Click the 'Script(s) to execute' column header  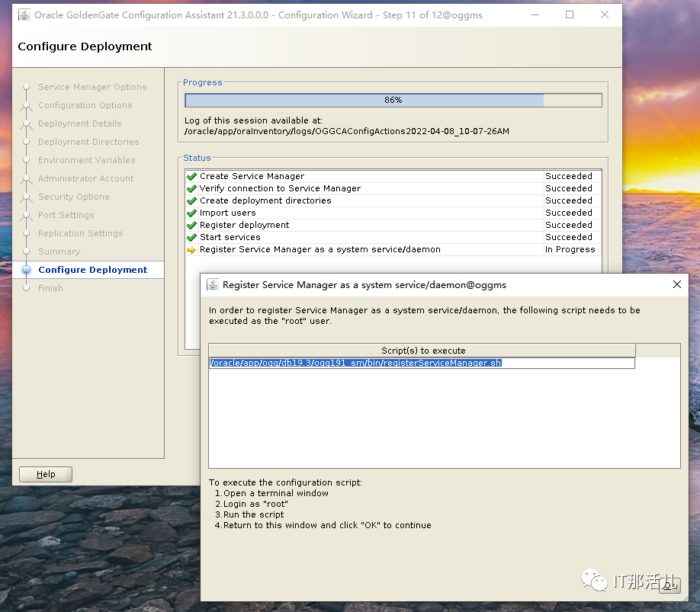point(422,351)
